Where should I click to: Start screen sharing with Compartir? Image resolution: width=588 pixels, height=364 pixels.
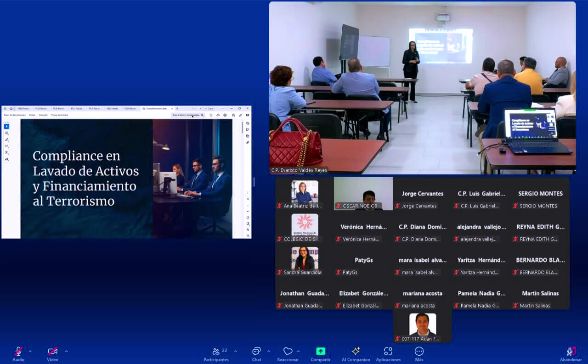coord(320,353)
